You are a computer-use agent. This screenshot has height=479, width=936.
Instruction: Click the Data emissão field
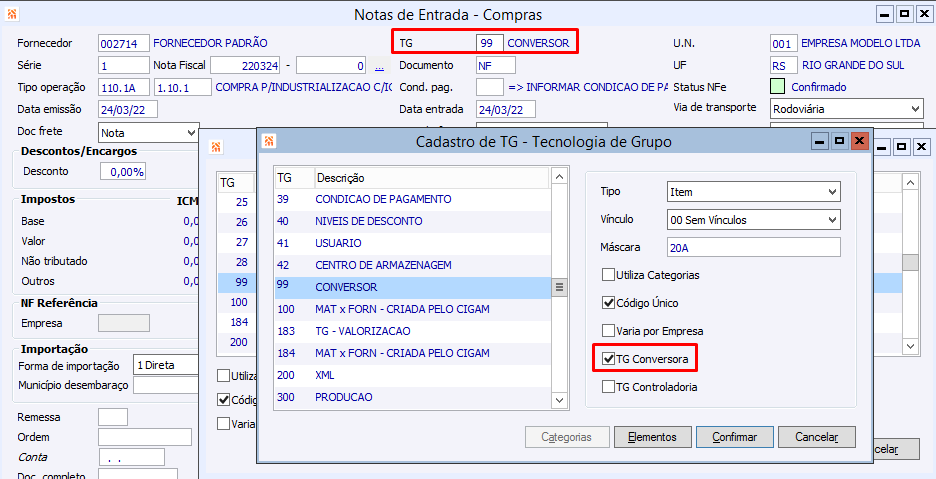pyautogui.click(x=128, y=109)
